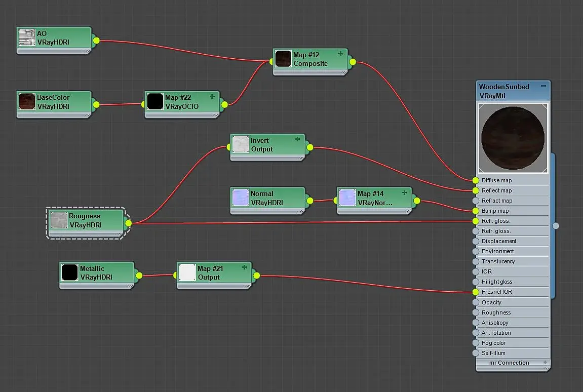Select the Normal VRayHDRI node label
The height and width of the screenshot is (392, 583).
266,198
